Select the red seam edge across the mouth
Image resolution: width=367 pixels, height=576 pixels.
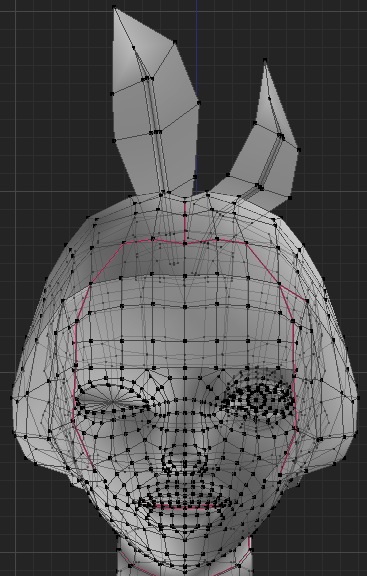click(184, 507)
